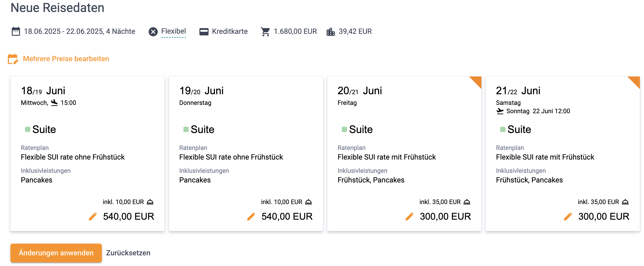Click Zurücksetzen to reset changes
This screenshot has height=266, width=644.
pos(128,253)
